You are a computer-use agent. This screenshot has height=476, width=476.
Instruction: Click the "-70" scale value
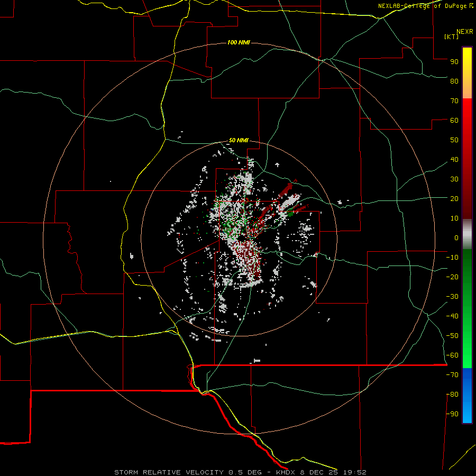click(x=452, y=375)
